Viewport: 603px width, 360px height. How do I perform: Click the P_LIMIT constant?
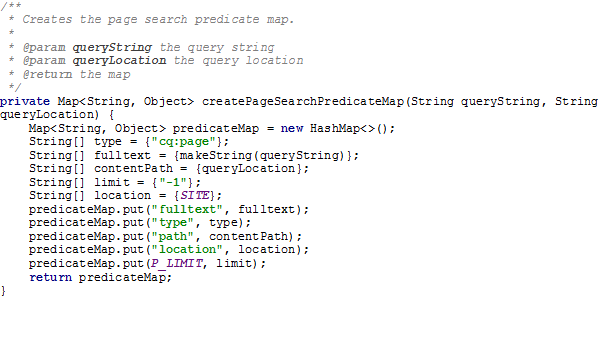point(177,263)
